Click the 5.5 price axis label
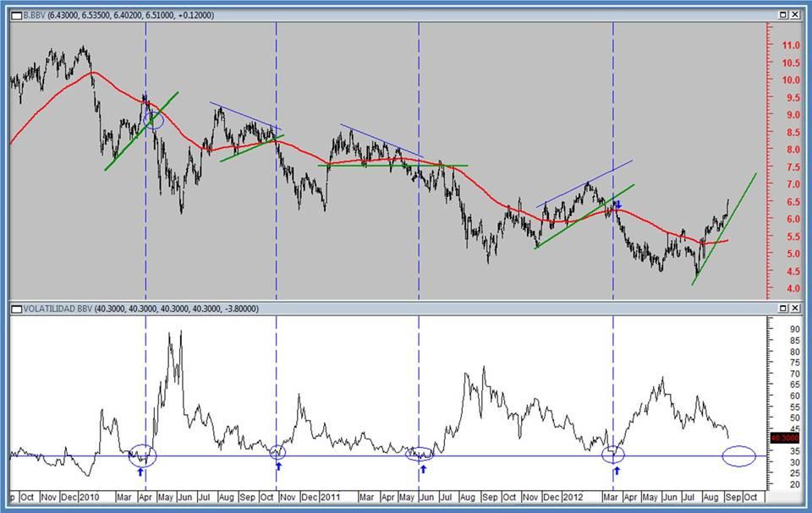Screen dimensions: 812x513 [x=793, y=237]
